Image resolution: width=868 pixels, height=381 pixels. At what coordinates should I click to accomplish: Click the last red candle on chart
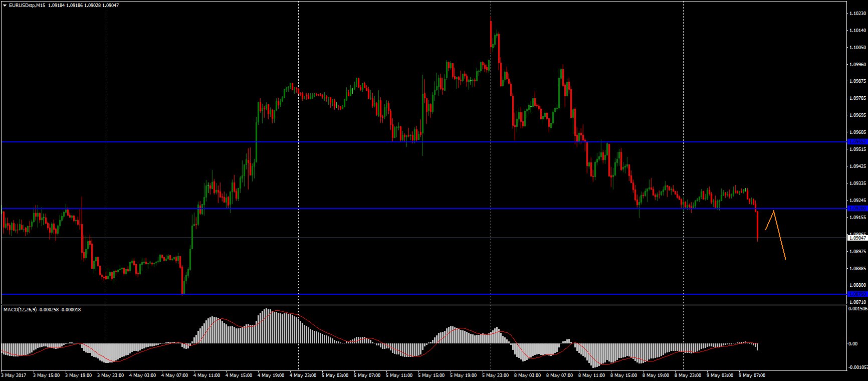(x=757, y=226)
